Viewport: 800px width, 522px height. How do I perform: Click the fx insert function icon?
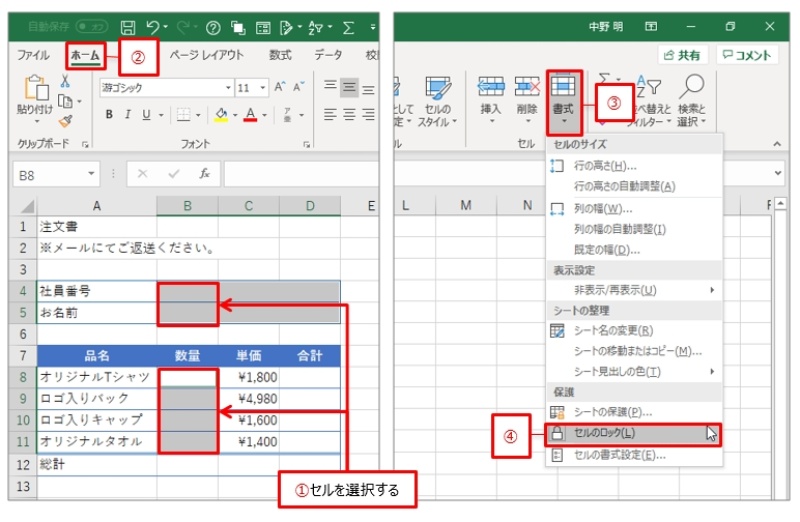204,174
